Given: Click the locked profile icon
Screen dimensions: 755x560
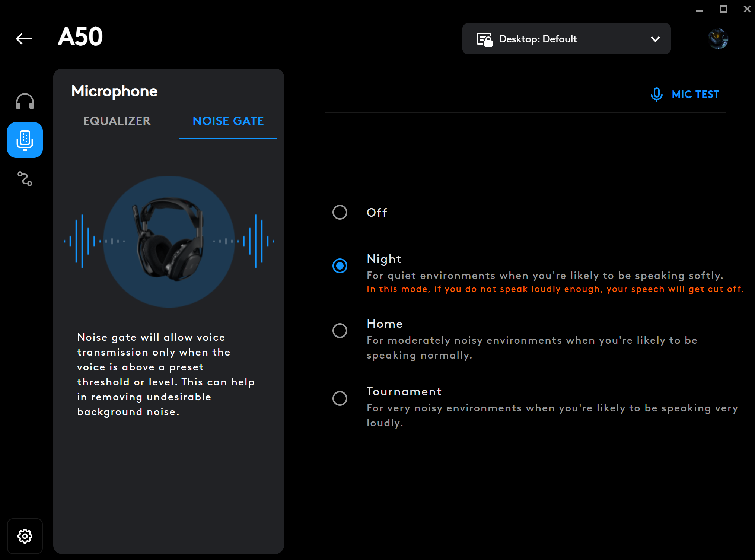Looking at the screenshot, I should (484, 39).
